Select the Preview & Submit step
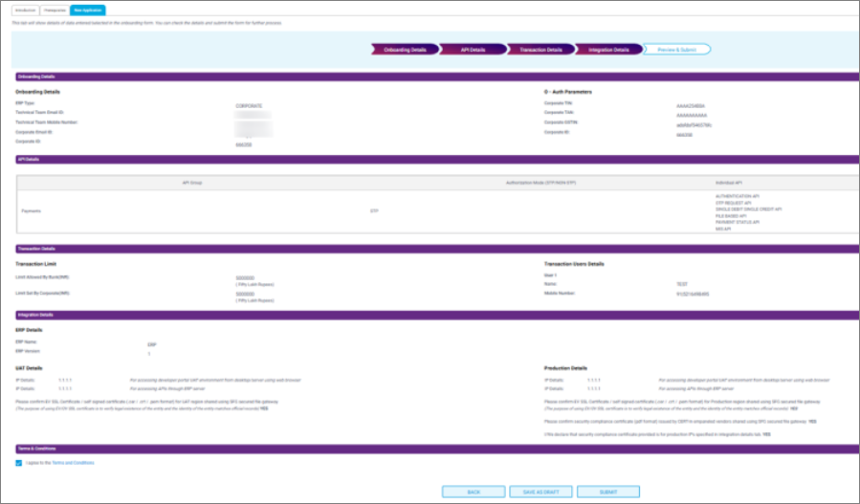The height and width of the screenshot is (504, 860). tap(676, 49)
